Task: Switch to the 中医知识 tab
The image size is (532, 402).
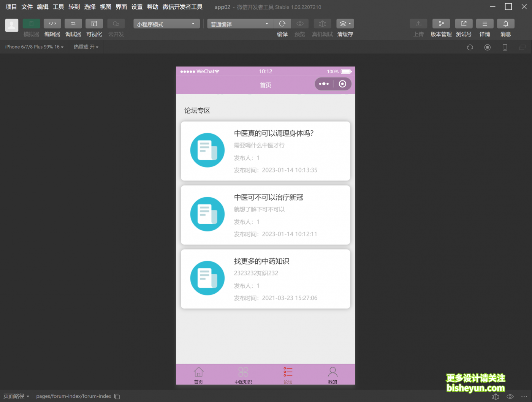Action: pos(243,375)
